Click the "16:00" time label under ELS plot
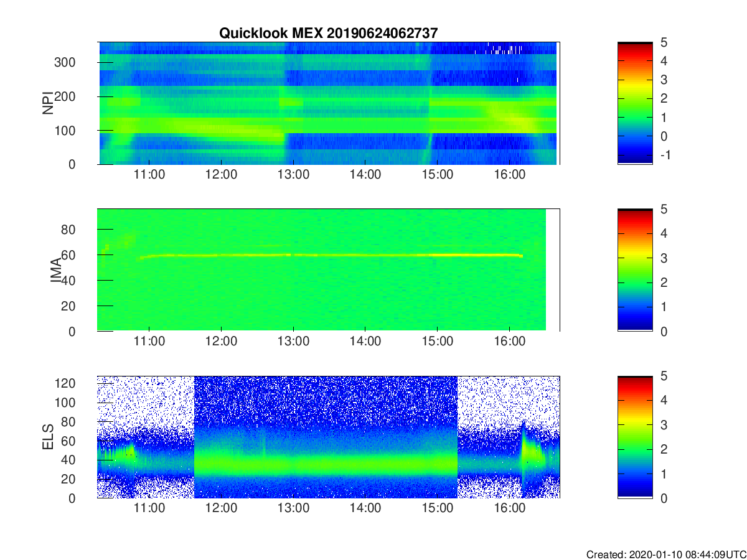 (509, 509)
